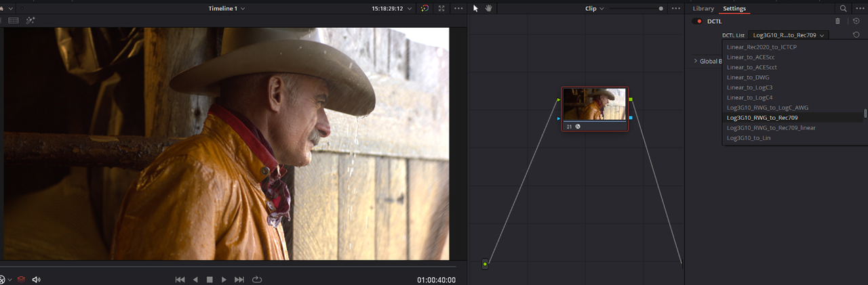
Task: Reset the DCTL List parameter
Action: coord(856,35)
